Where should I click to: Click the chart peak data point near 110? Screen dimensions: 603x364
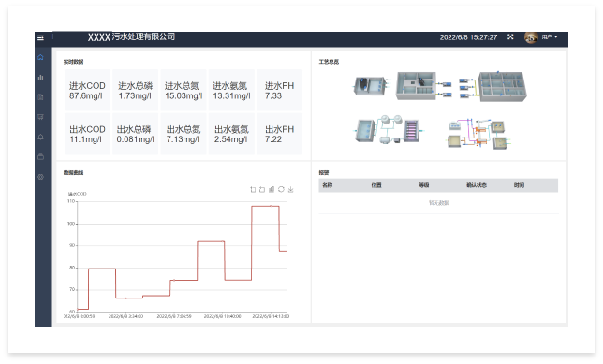click(x=271, y=206)
